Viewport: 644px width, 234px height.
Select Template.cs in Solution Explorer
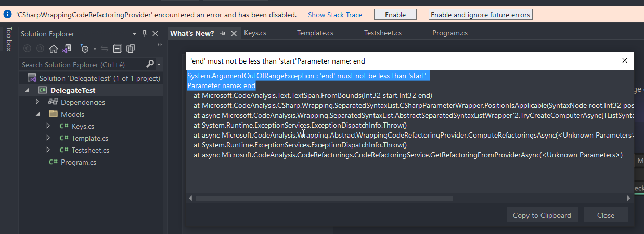click(x=90, y=138)
